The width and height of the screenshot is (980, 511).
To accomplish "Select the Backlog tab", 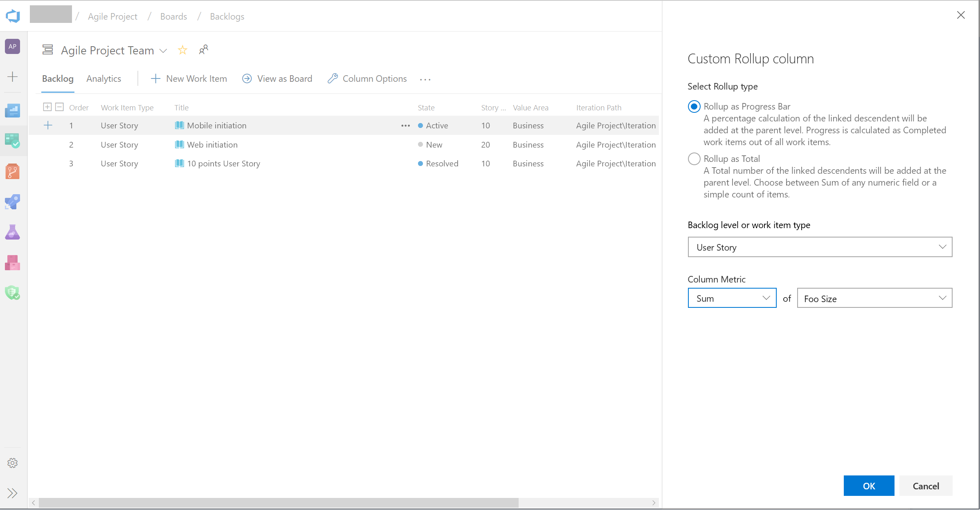I will [x=58, y=78].
